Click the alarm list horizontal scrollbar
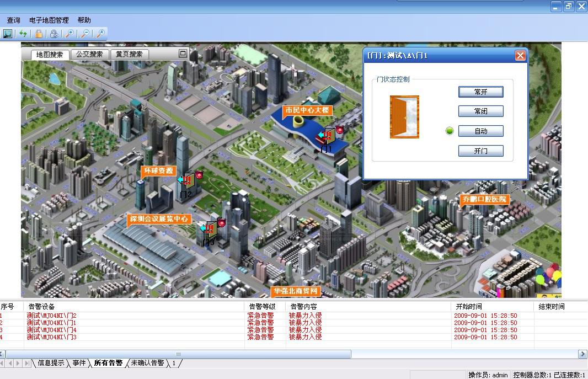This screenshot has width=588, height=379. [x=179, y=354]
